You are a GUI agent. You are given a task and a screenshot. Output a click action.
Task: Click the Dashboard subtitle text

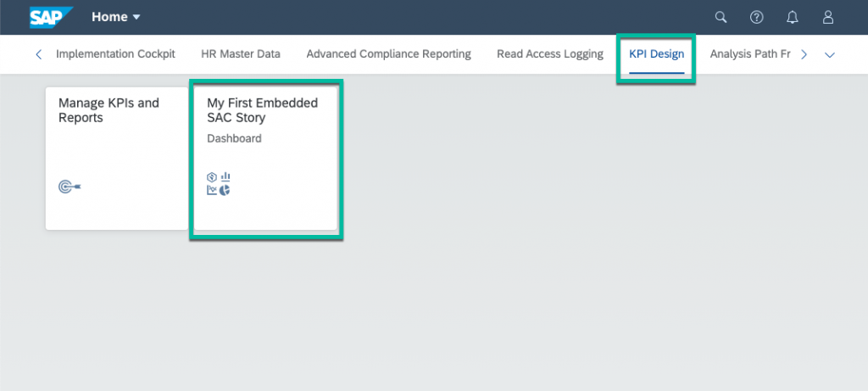point(234,138)
